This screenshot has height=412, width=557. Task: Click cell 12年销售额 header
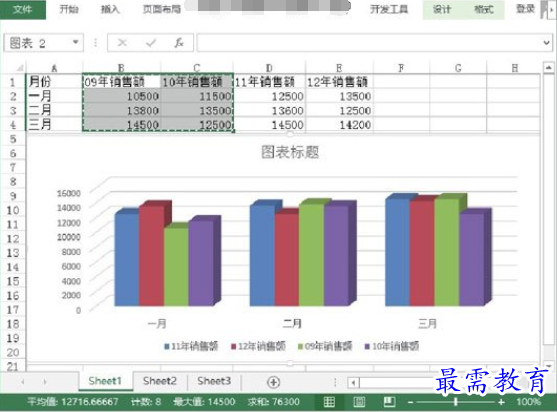[339, 82]
